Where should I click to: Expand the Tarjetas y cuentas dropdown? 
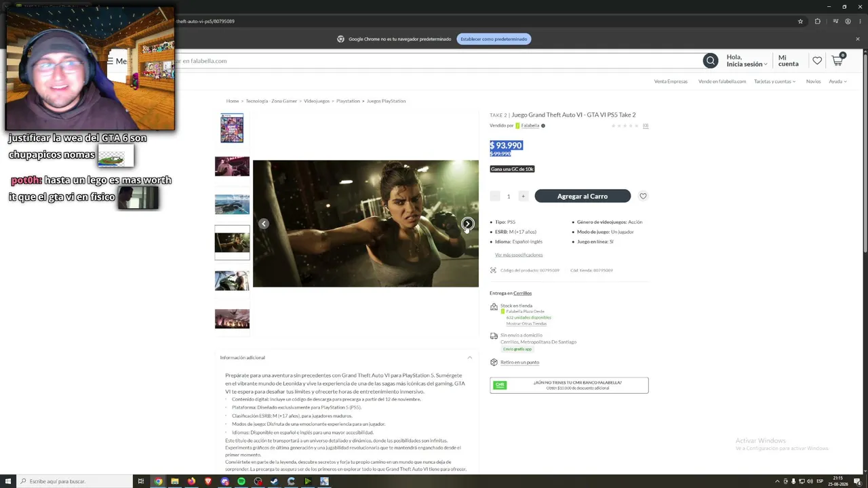776,81
